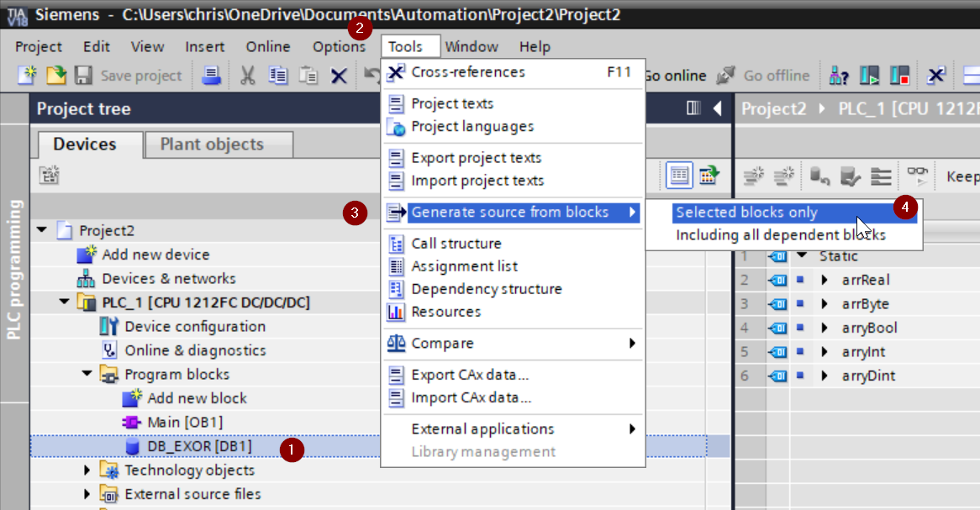Expand the arrByte array row
Image resolution: width=980 pixels, height=510 pixels.
[825, 304]
